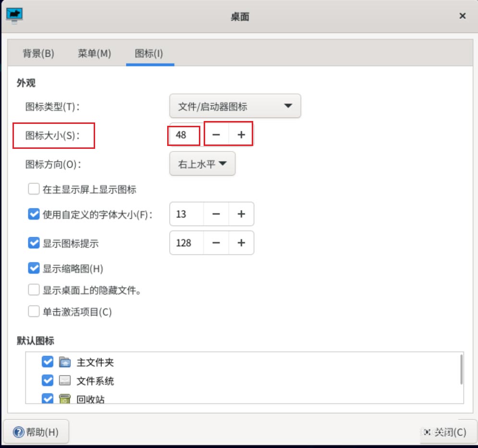Uncheck the 主文件夹 default icon checkbox
Screen dimensions: 478x448
48,362
